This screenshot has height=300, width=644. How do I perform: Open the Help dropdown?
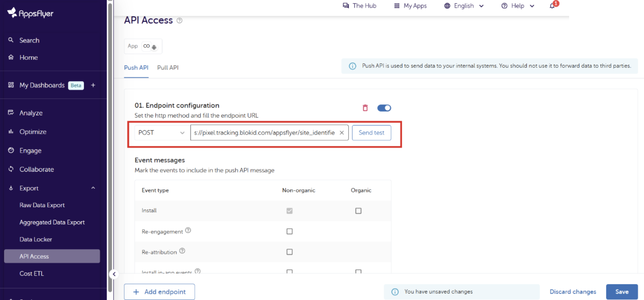point(518,6)
